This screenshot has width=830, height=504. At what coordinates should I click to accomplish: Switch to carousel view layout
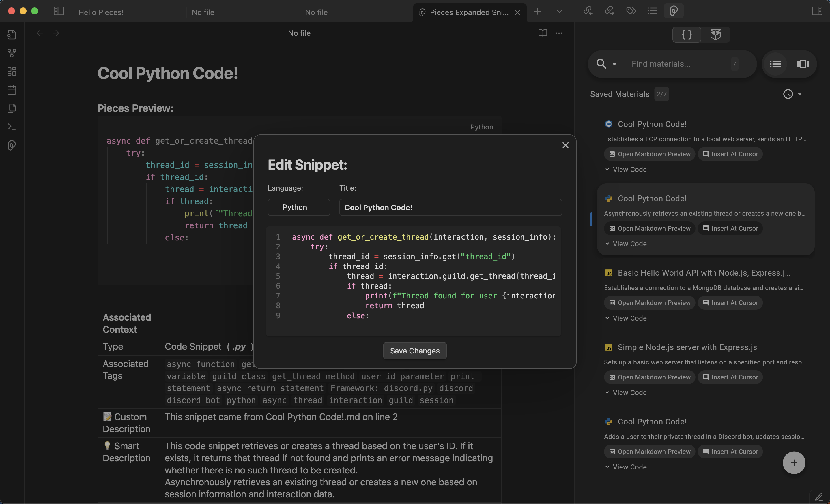click(803, 64)
